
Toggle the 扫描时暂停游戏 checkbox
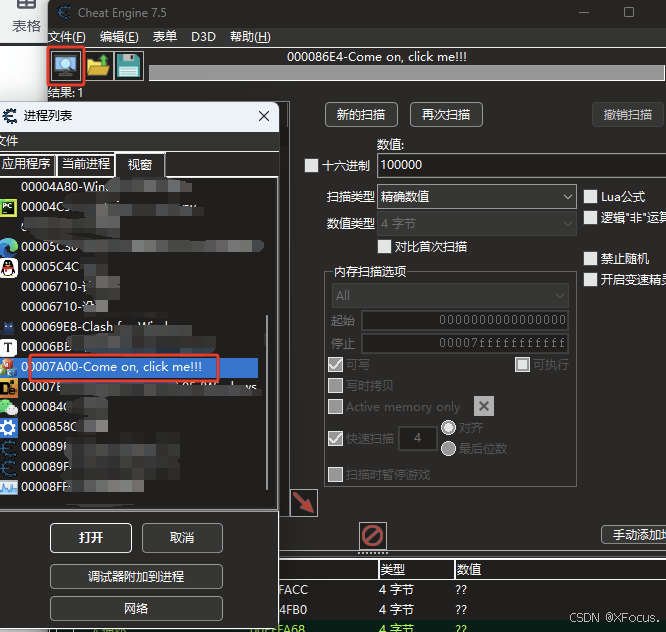[336, 474]
